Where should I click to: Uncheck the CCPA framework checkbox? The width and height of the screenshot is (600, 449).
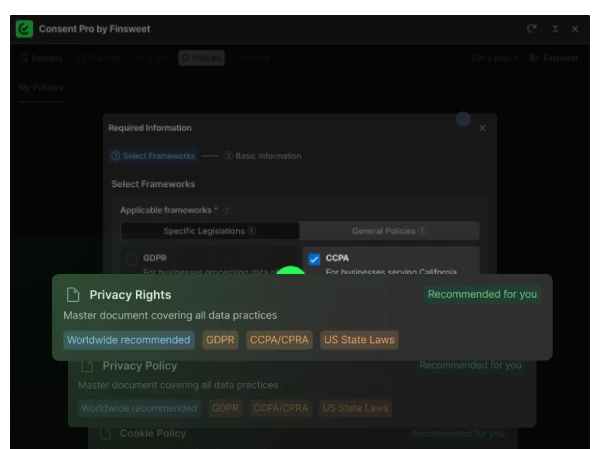pos(314,259)
